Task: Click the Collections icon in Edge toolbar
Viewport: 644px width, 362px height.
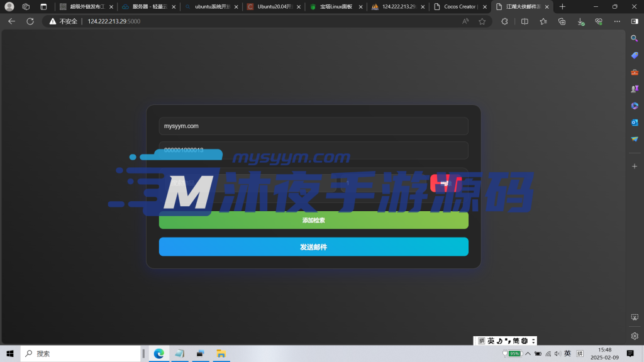Action: (x=562, y=21)
